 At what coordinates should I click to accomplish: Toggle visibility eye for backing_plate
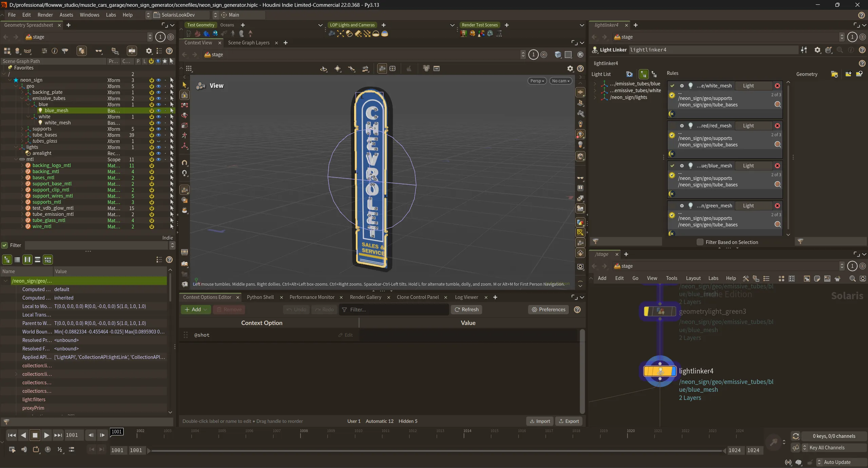158,92
